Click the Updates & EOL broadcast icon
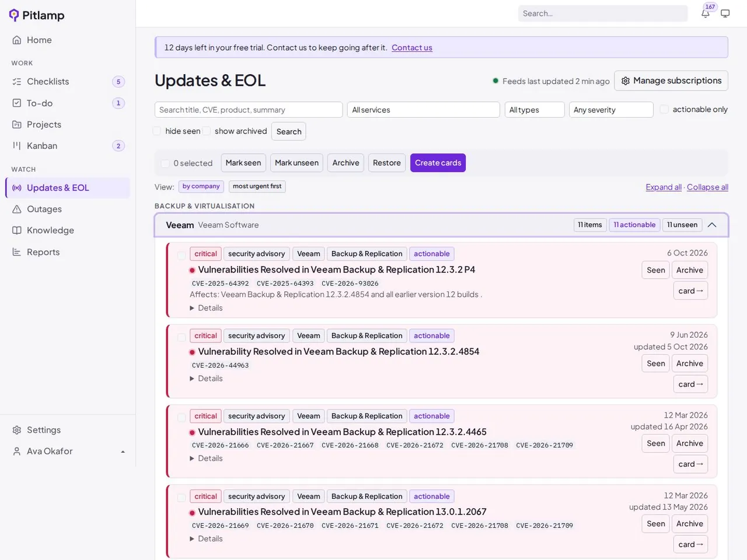Image resolution: width=747 pixels, height=560 pixels. point(17,188)
